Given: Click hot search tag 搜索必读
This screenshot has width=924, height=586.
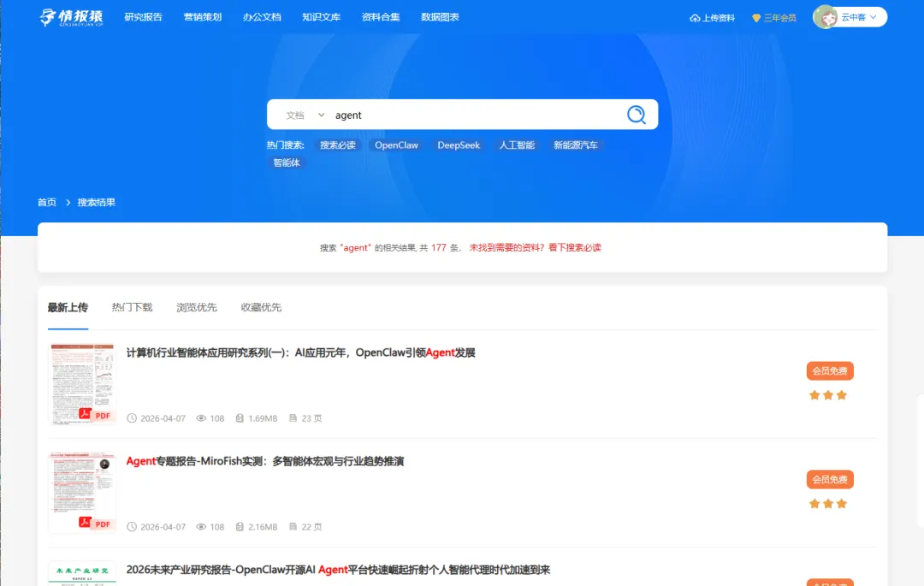Looking at the screenshot, I should click(338, 145).
